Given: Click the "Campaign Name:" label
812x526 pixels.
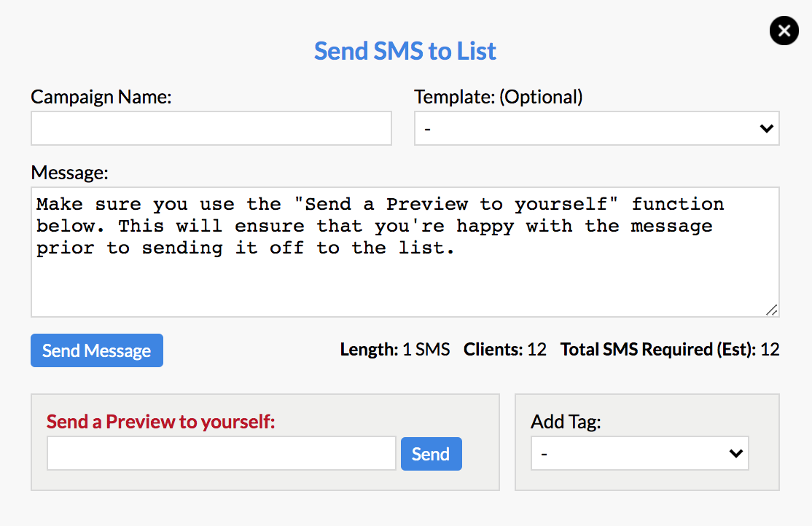Looking at the screenshot, I should pos(101,97).
